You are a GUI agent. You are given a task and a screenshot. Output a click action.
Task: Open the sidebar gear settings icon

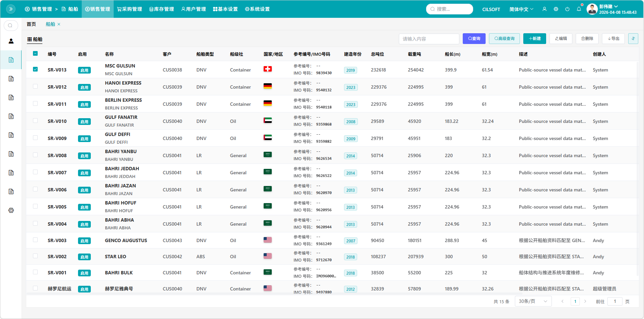pyautogui.click(x=11, y=211)
